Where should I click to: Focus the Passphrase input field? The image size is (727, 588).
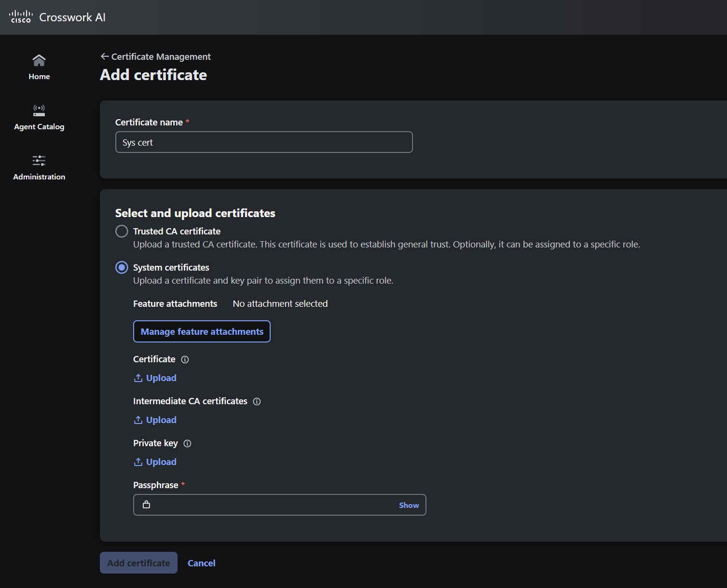click(279, 505)
